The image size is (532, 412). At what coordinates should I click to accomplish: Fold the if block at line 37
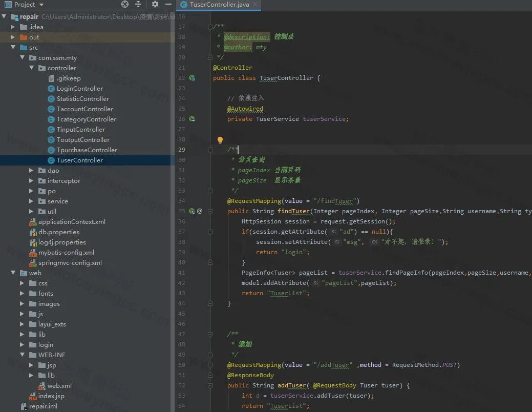tap(210, 232)
